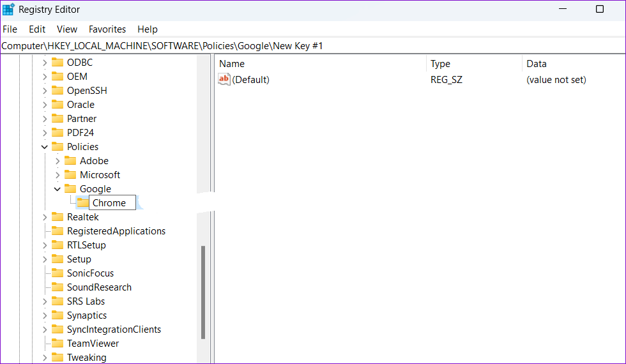Click the Policies folder icon

click(x=57, y=146)
